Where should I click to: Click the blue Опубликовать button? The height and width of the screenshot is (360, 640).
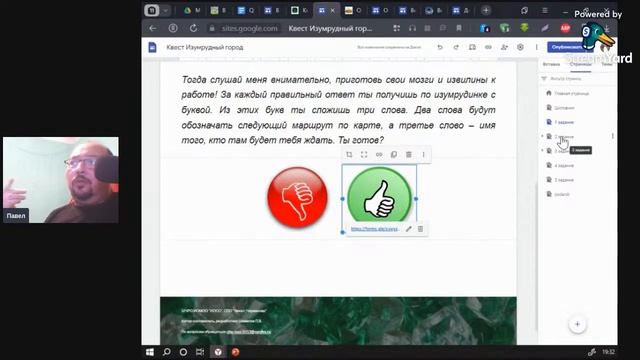(x=569, y=47)
